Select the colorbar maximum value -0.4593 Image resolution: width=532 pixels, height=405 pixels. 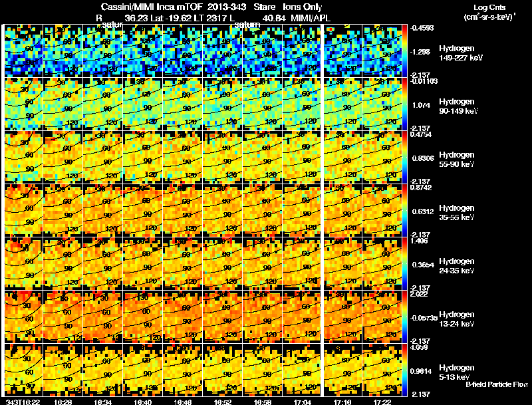(422, 28)
